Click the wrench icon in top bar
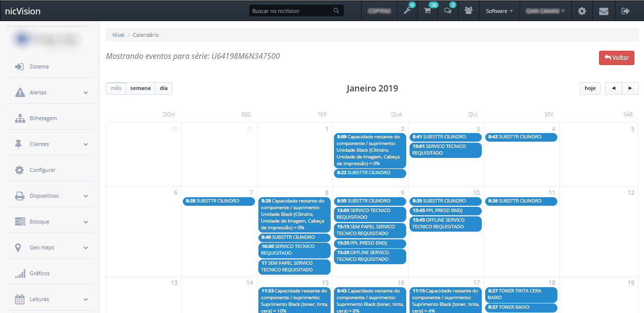The height and width of the screenshot is (313, 644). (408, 11)
